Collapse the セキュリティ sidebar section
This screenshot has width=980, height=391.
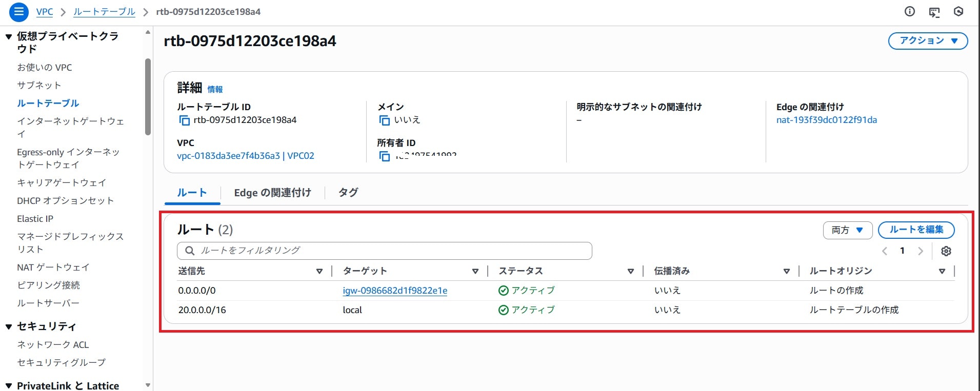click(x=9, y=326)
